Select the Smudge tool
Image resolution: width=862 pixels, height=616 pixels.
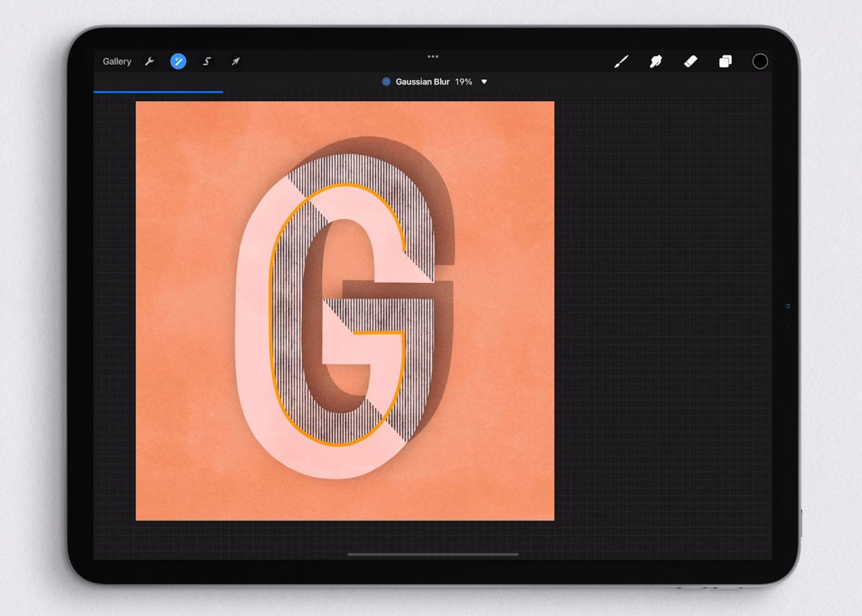656,61
